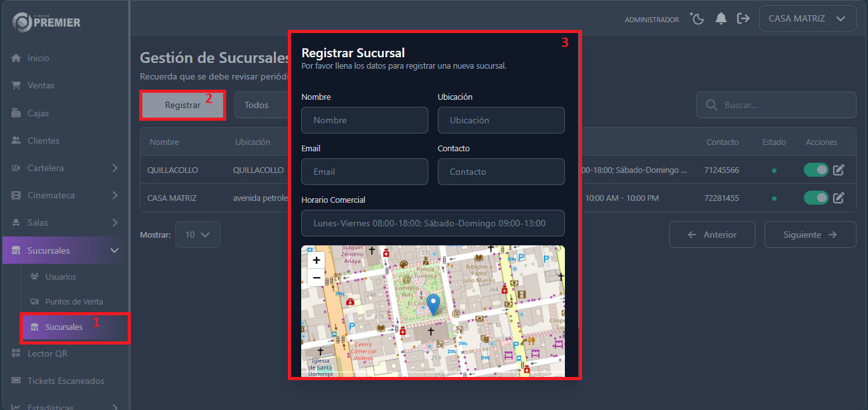Viewport: 868px width, 410px height.
Task: Click the Horario Comercial input field
Action: click(433, 223)
